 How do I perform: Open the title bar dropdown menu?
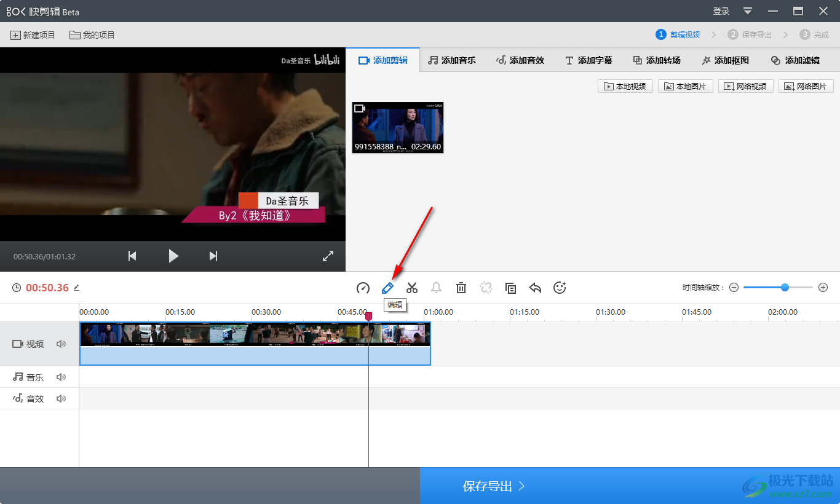tap(748, 11)
